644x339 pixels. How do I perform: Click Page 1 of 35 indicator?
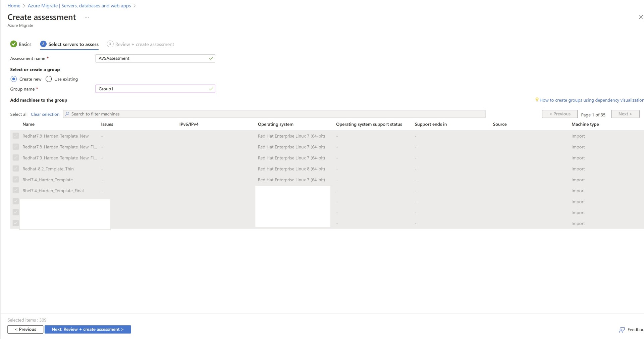pos(593,115)
